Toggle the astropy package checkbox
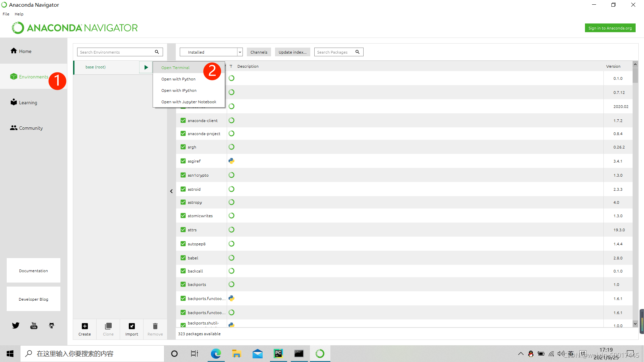 point(183,202)
